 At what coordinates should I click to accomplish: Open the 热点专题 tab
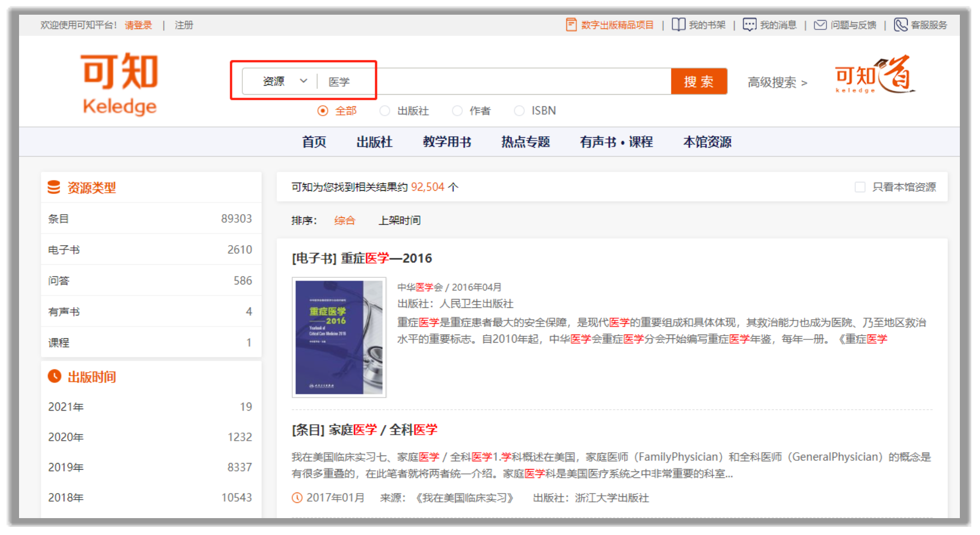pos(525,142)
